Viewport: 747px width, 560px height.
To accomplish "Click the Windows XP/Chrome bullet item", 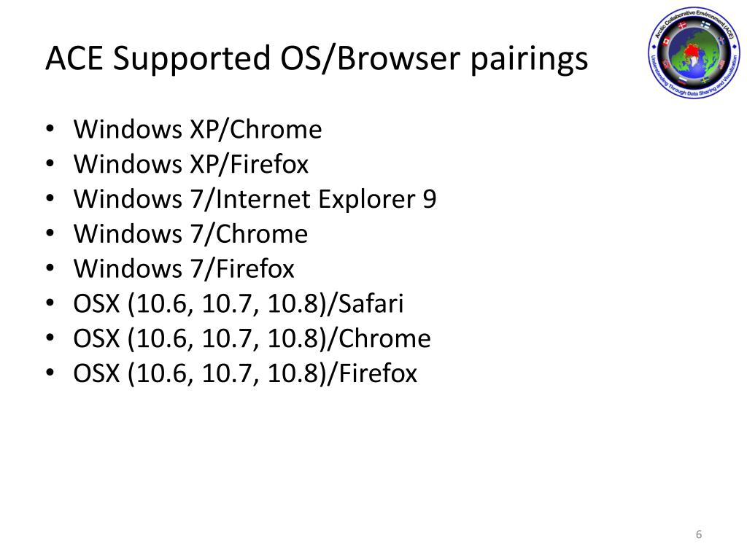I will pos(198,130).
